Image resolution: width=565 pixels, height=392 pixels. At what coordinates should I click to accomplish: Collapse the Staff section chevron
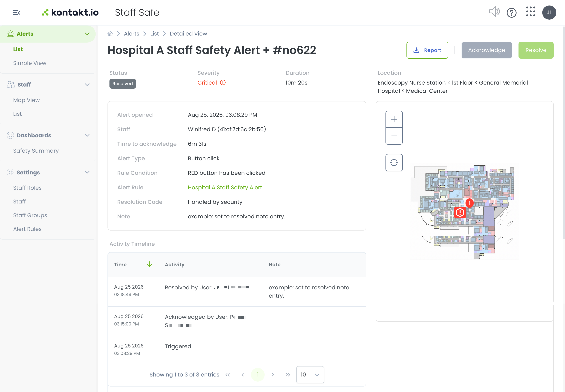87,85
